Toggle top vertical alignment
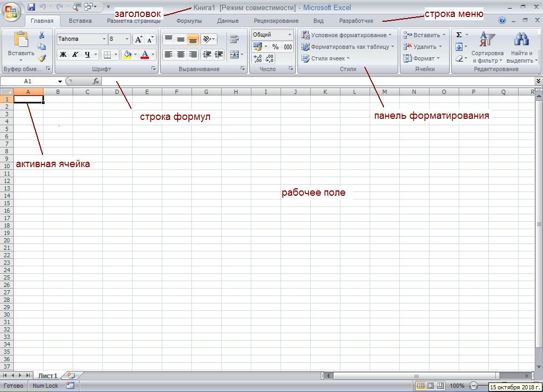Viewport: 543px width, 392px height. coord(169,39)
